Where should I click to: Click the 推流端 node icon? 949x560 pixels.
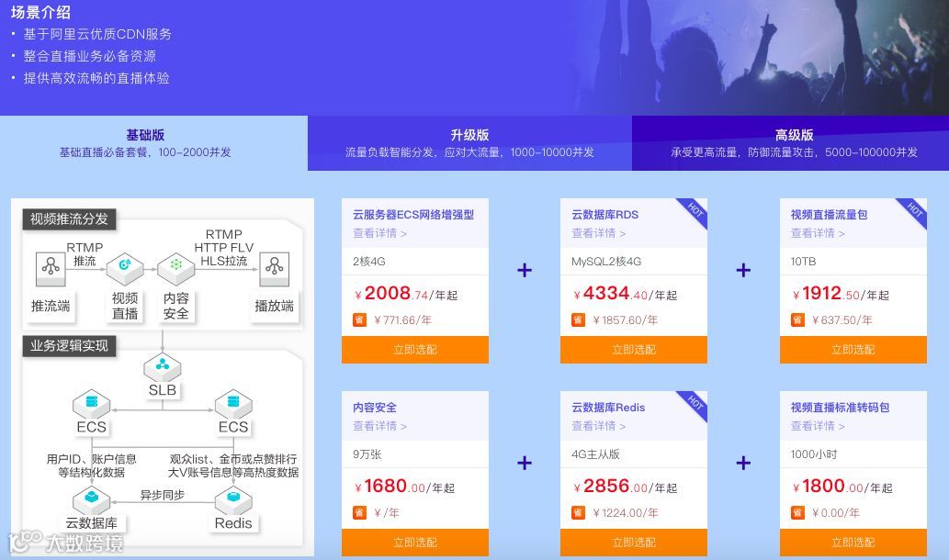tap(51, 268)
